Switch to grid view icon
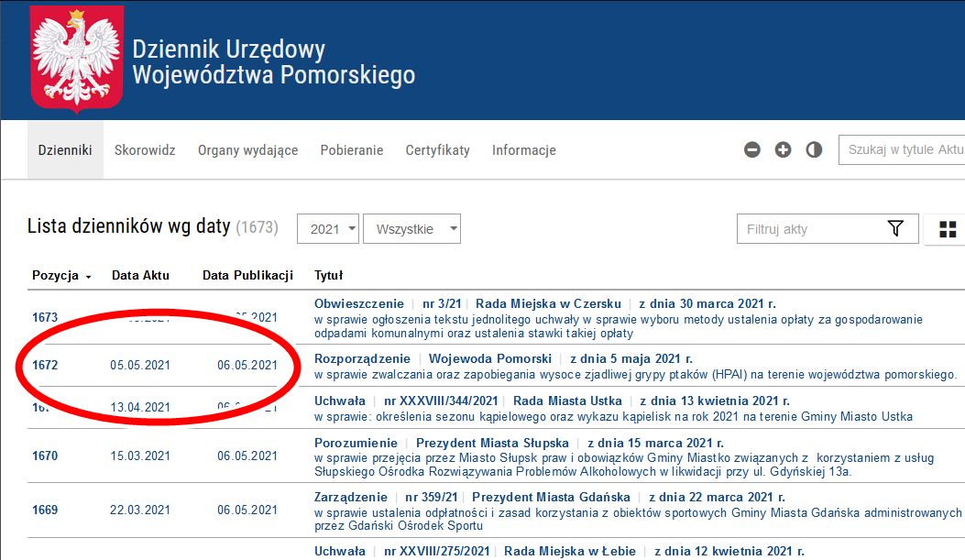The width and height of the screenshot is (965, 560). (947, 229)
